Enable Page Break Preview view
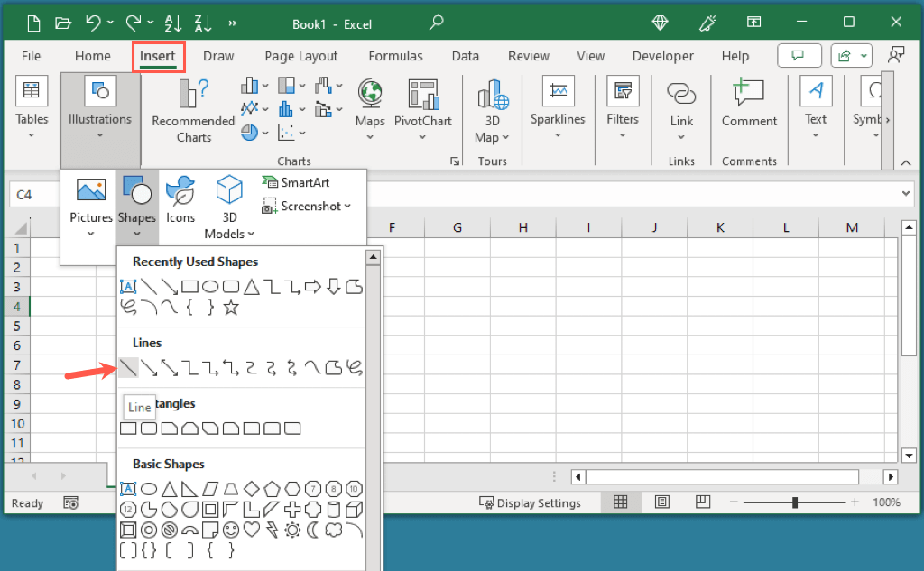 704,502
